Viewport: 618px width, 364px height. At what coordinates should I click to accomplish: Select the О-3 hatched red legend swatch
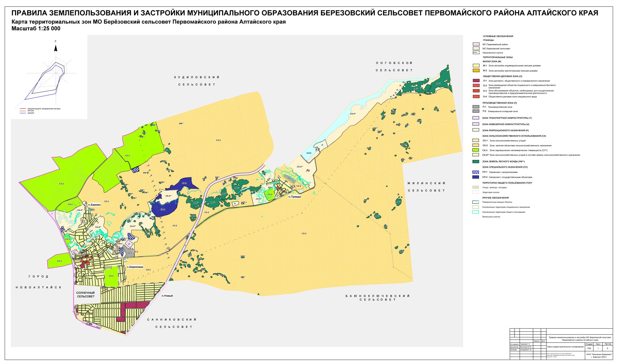[476, 91]
